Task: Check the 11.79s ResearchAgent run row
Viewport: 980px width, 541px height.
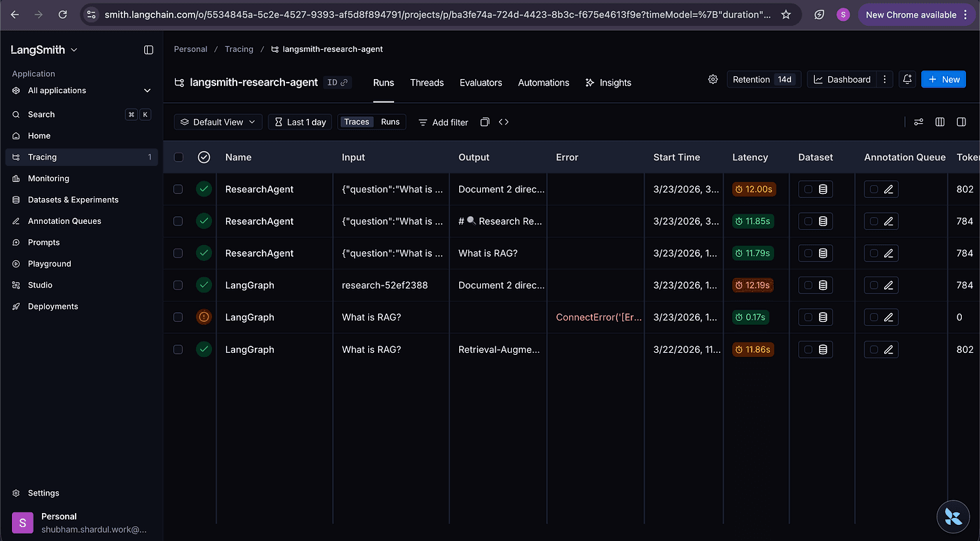Action: click(x=178, y=253)
